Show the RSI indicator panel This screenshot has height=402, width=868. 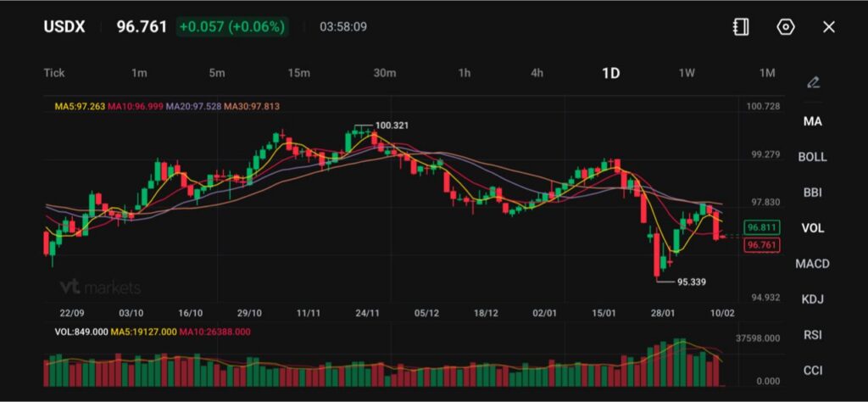pos(812,335)
